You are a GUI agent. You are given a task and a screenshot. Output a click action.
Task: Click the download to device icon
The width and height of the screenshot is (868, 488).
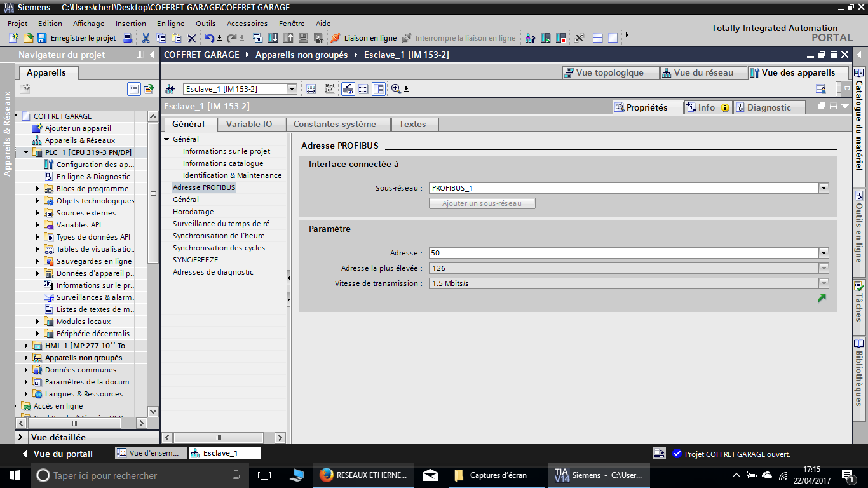tap(273, 38)
